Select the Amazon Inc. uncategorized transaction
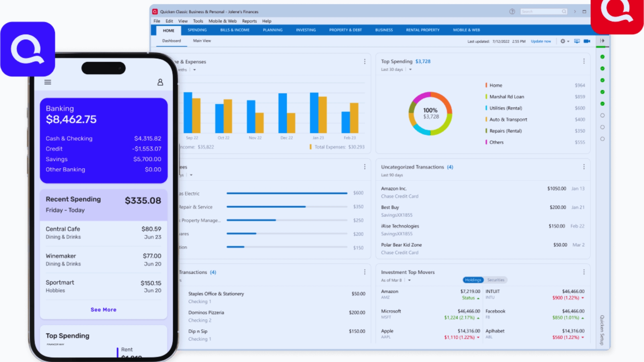 482,192
